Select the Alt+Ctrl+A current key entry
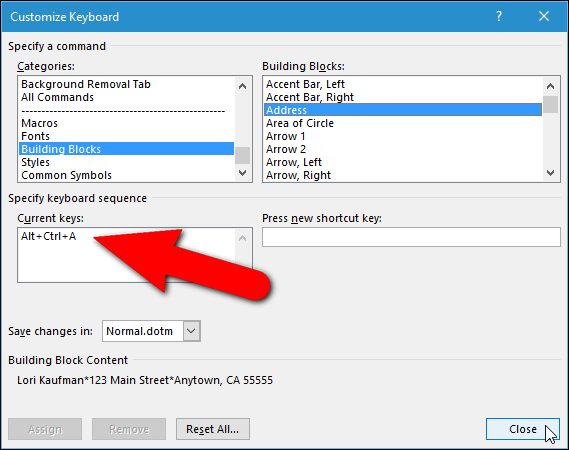 coord(49,236)
